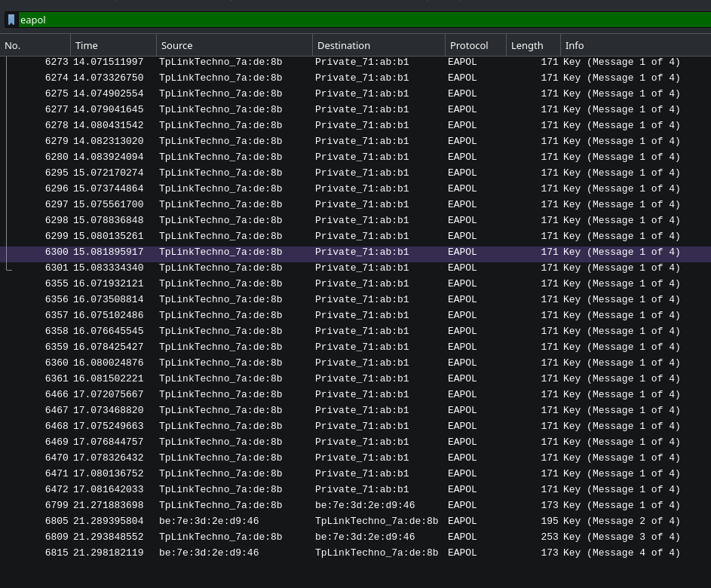Select the Message 4 of 4 packet

302,553
